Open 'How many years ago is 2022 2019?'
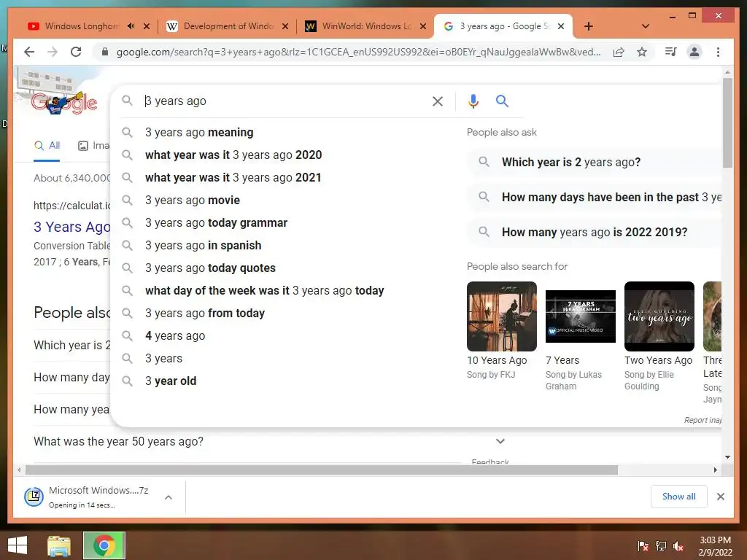Image resolution: width=747 pixels, height=560 pixels. coord(594,232)
